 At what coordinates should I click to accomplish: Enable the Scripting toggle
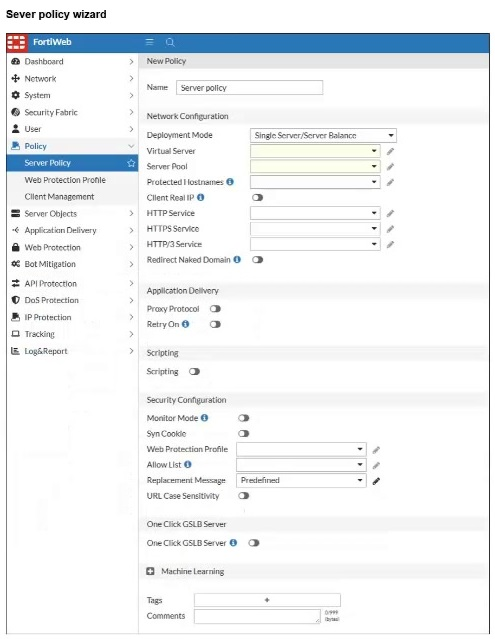tap(194, 372)
